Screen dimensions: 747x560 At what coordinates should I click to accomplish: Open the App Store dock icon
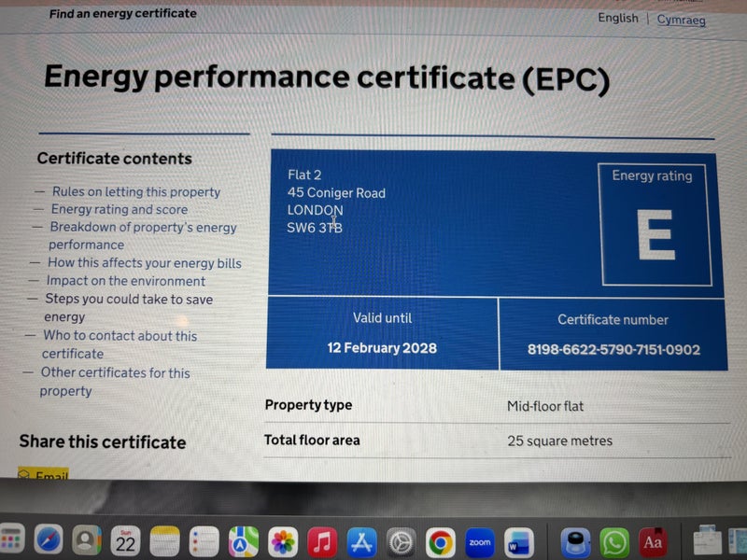361,539
